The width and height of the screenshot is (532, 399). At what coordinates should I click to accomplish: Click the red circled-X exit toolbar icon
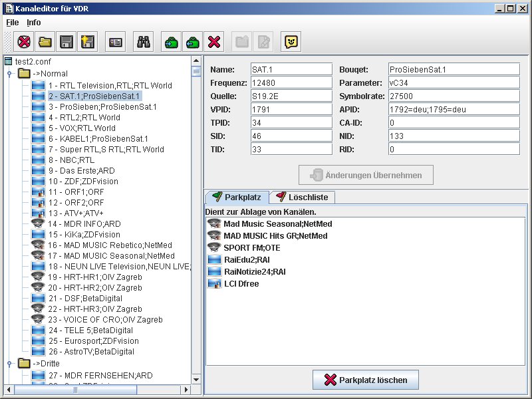click(x=25, y=42)
